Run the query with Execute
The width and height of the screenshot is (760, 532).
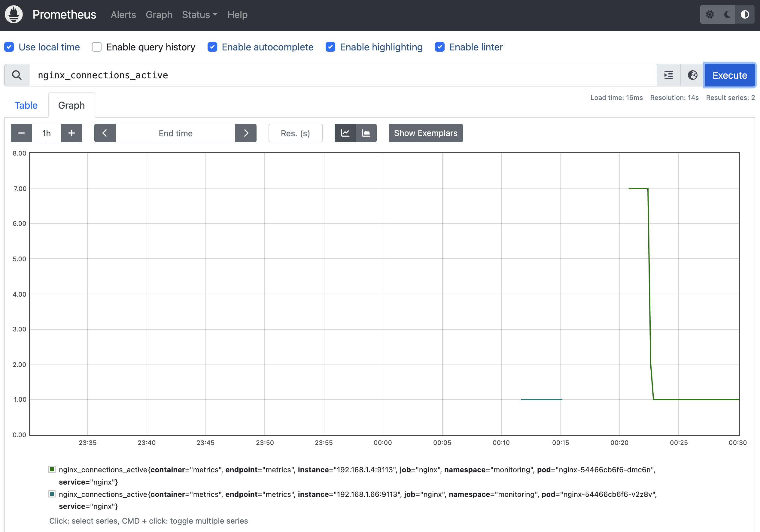729,75
